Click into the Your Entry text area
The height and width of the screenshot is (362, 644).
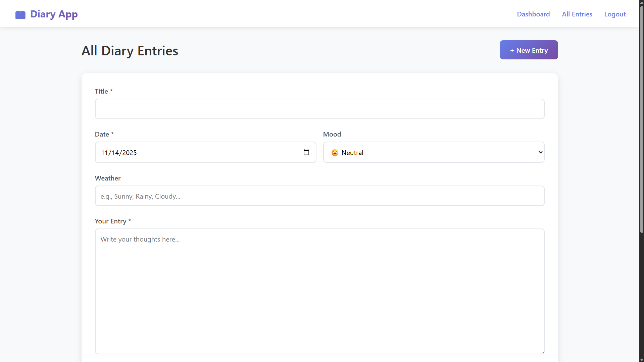point(319,291)
